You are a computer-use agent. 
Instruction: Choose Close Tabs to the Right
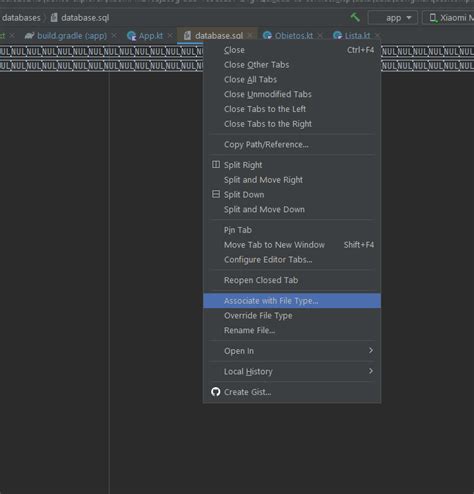click(x=292, y=124)
